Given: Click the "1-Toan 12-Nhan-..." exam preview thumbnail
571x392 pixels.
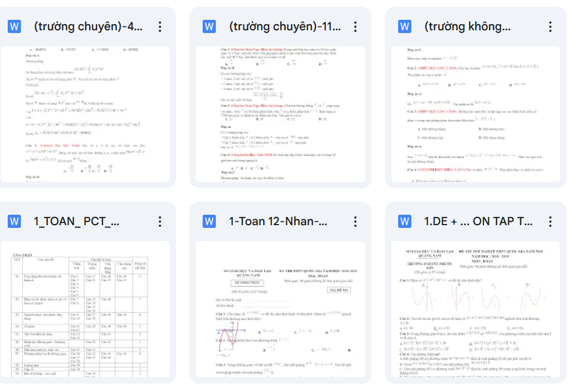Looking at the screenshot, I should click(x=280, y=309).
